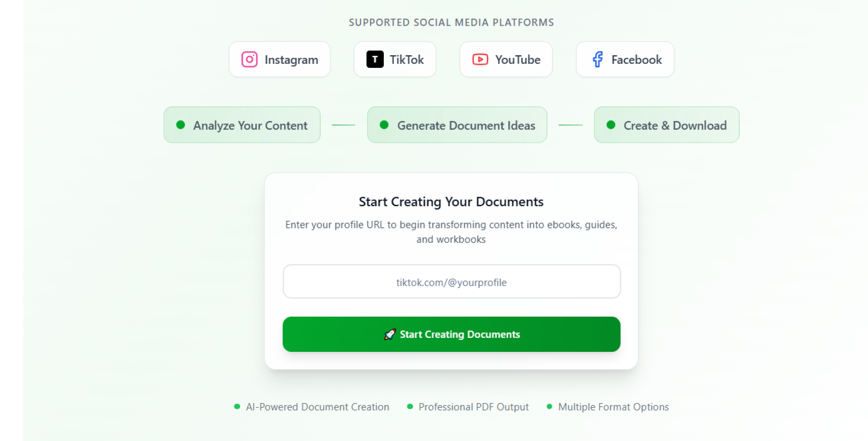The height and width of the screenshot is (441, 868).
Task: Click green dot beside Analyze Your Content
Action: [180, 125]
